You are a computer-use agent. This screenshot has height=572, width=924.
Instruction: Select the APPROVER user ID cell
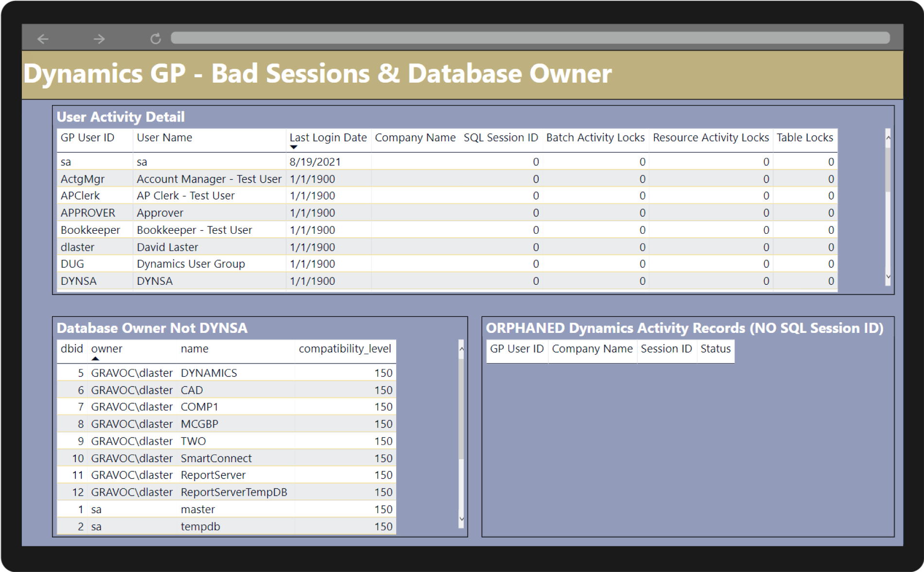tap(88, 213)
